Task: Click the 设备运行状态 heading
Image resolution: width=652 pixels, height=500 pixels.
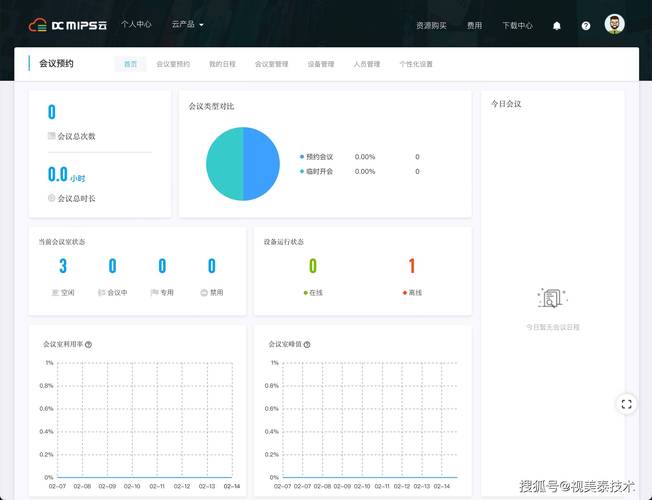Action: 284,242
